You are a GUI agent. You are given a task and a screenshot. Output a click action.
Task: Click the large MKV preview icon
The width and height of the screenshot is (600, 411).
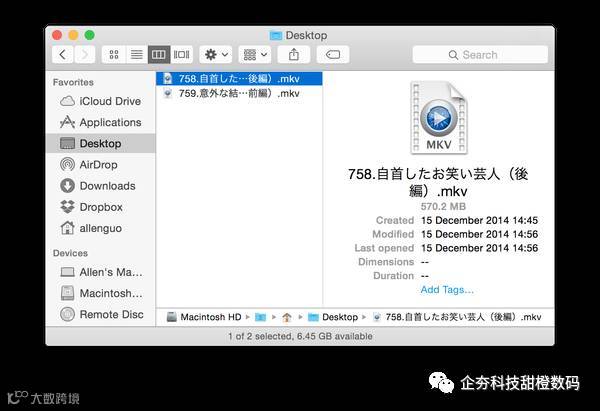click(x=439, y=118)
